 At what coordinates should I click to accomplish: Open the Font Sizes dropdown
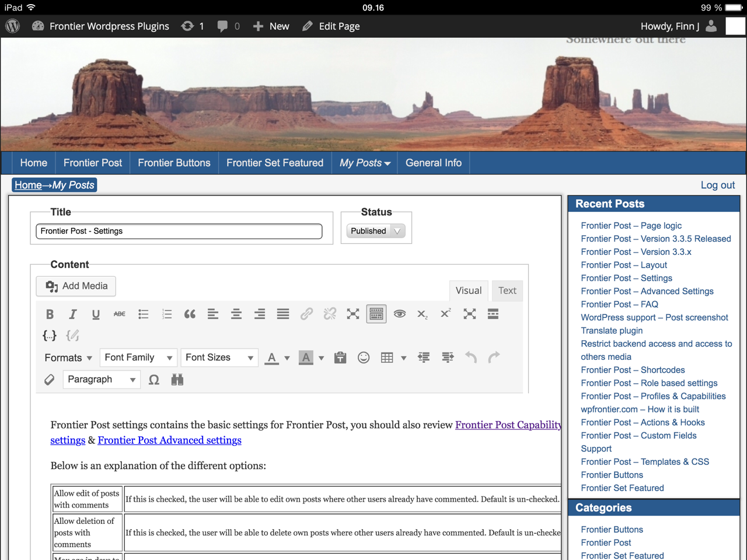[x=219, y=358]
